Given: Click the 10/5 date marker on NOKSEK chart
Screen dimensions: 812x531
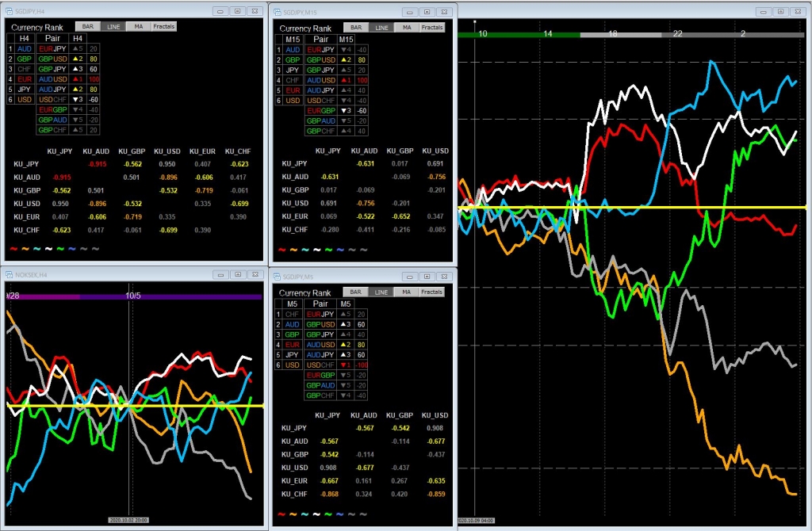Looking at the screenshot, I should click(133, 296).
